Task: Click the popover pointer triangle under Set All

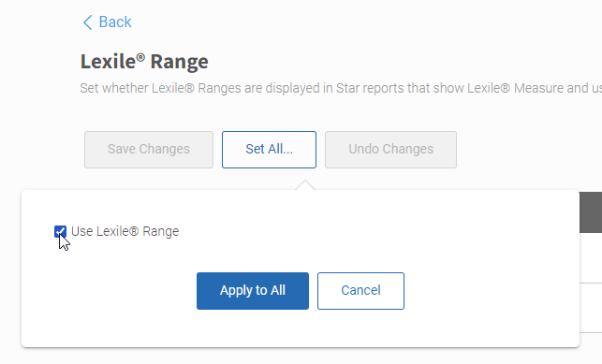Action: 305,185
